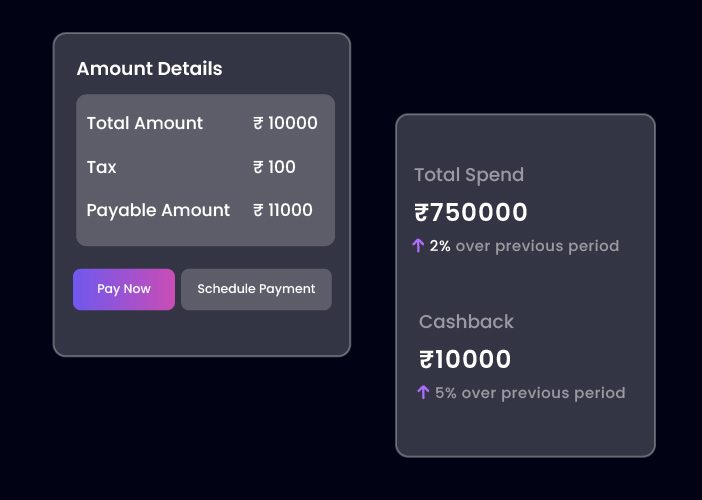
Task: Select the 100 tax value
Action: coord(282,167)
